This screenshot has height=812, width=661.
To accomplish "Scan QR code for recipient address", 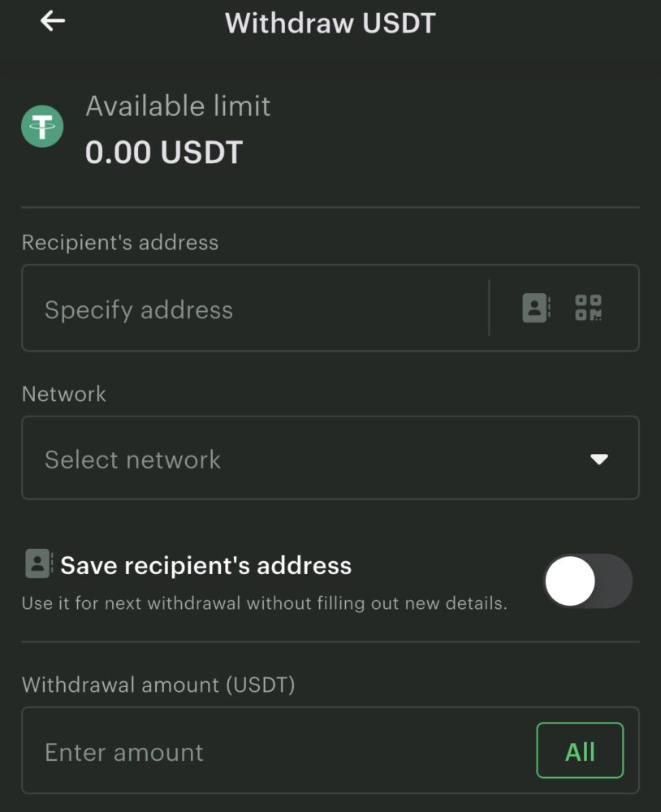I will (x=589, y=308).
